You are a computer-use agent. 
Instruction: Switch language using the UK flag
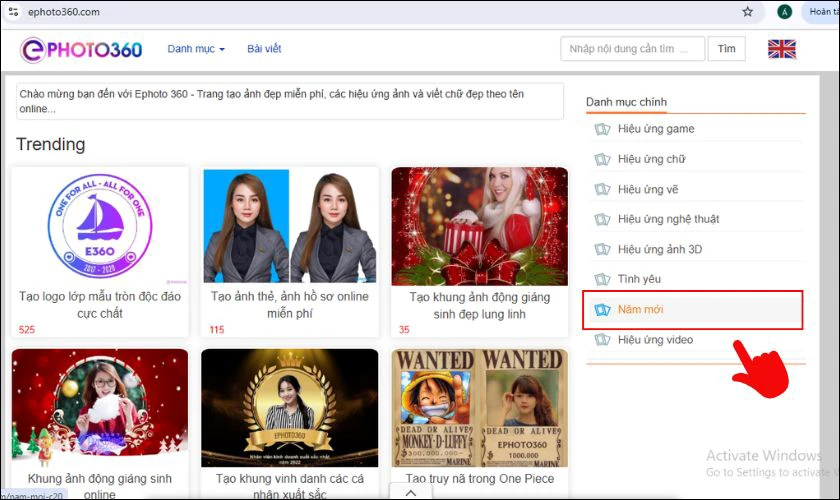(x=782, y=49)
